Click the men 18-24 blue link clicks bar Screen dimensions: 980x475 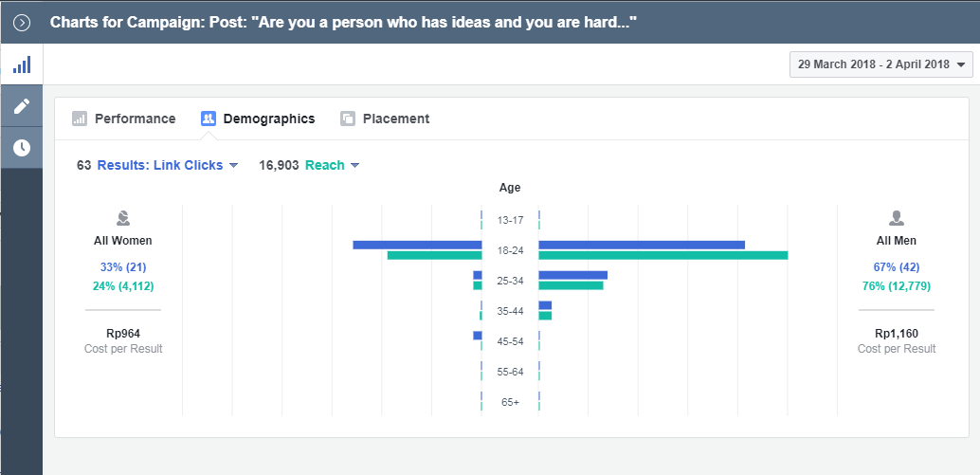pyautogui.click(x=642, y=245)
